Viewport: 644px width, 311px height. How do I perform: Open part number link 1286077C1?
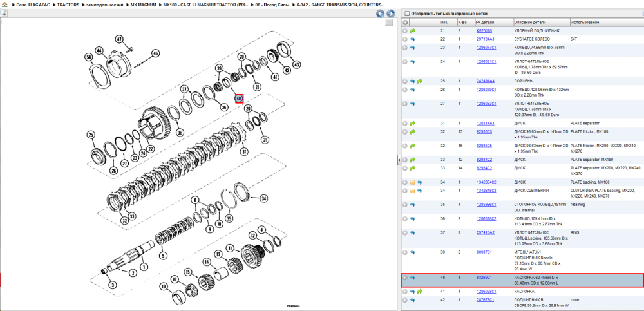486,48
